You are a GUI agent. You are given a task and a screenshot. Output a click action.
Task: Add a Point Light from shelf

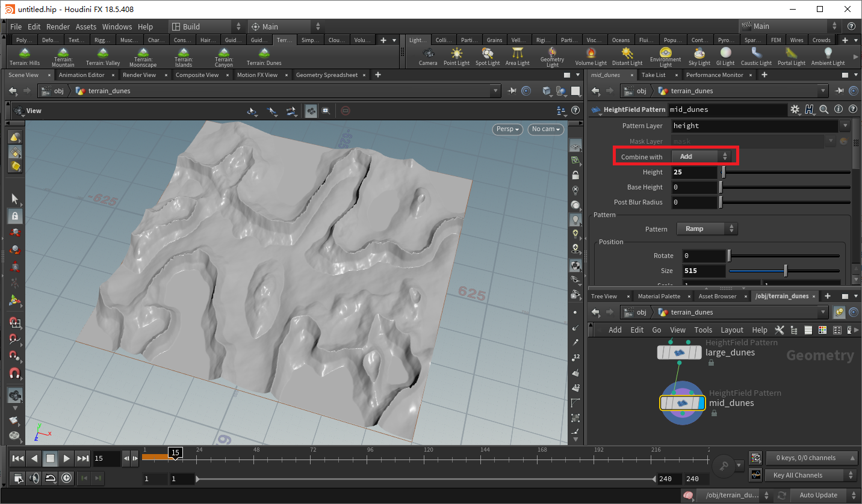(x=456, y=58)
